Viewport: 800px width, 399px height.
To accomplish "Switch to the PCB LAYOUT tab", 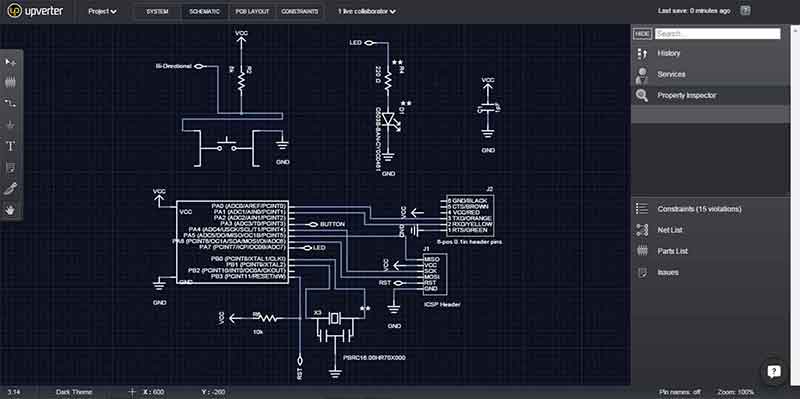I will click(252, 11).
